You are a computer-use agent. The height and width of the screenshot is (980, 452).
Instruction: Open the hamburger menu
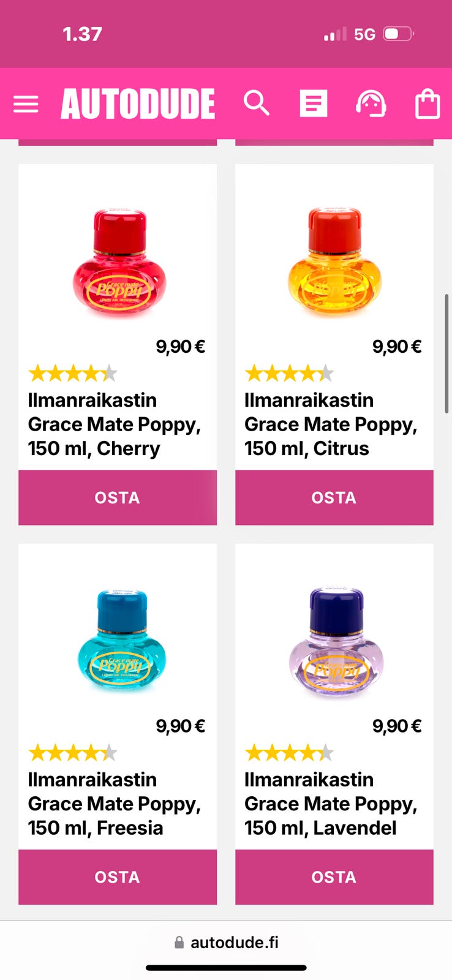coord(26,104)
